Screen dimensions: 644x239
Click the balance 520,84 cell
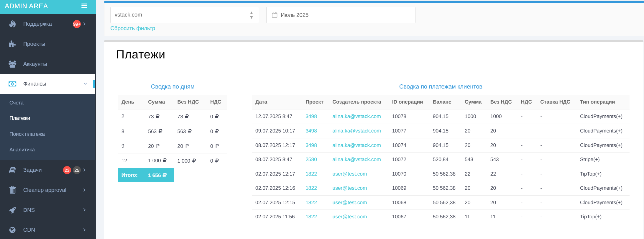[441, 159]
